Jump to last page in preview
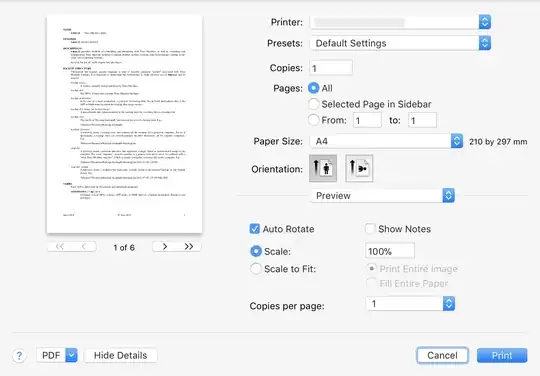540x376 pixels. coord(189,247)
